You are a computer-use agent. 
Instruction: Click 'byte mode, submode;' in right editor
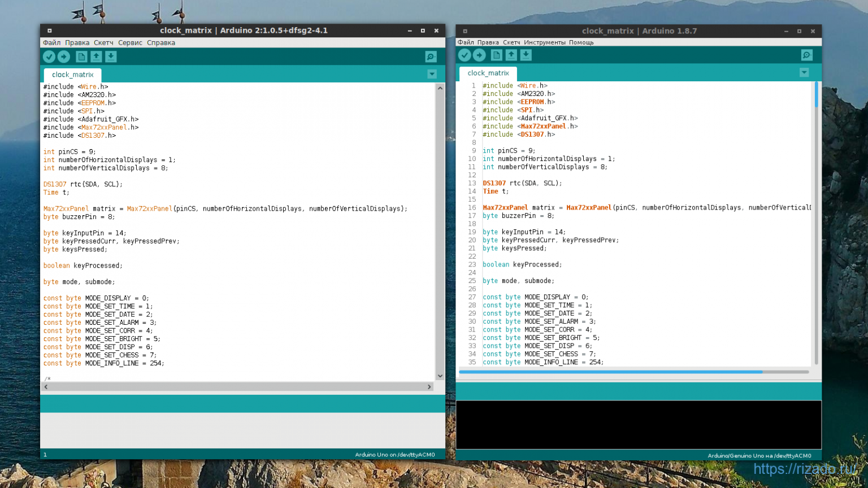click(x=518, y=281)
